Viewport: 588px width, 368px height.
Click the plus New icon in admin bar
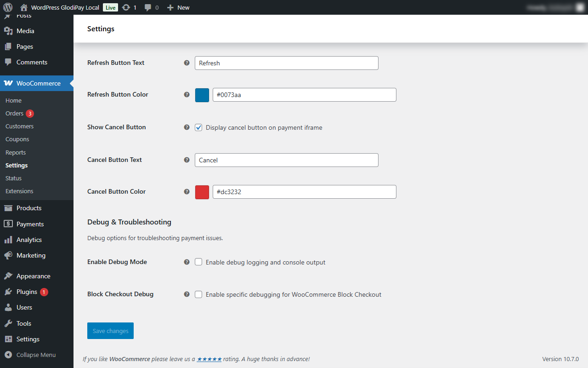pyautogui.click(x=170, y=7)
